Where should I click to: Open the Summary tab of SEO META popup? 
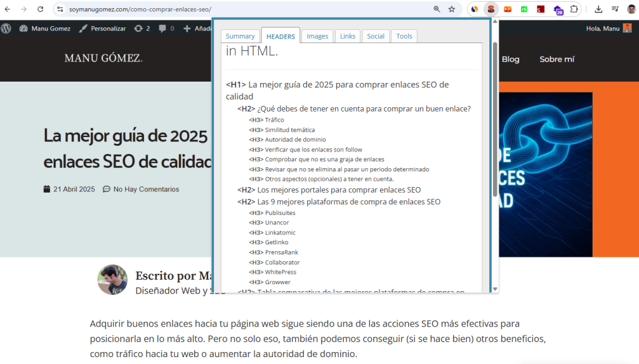[240, 36]
